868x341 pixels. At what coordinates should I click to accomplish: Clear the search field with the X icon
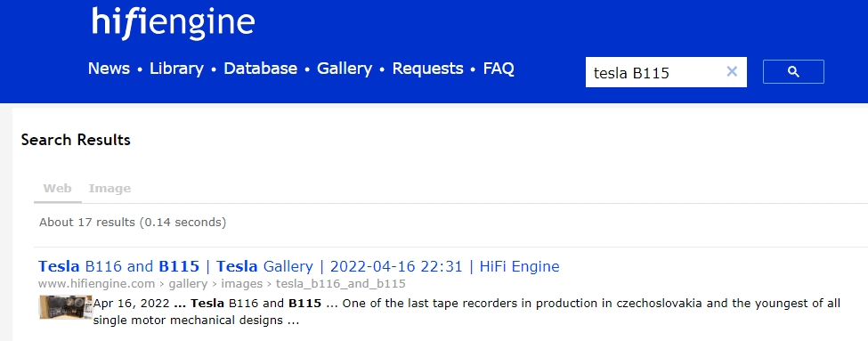pos(732,71)
